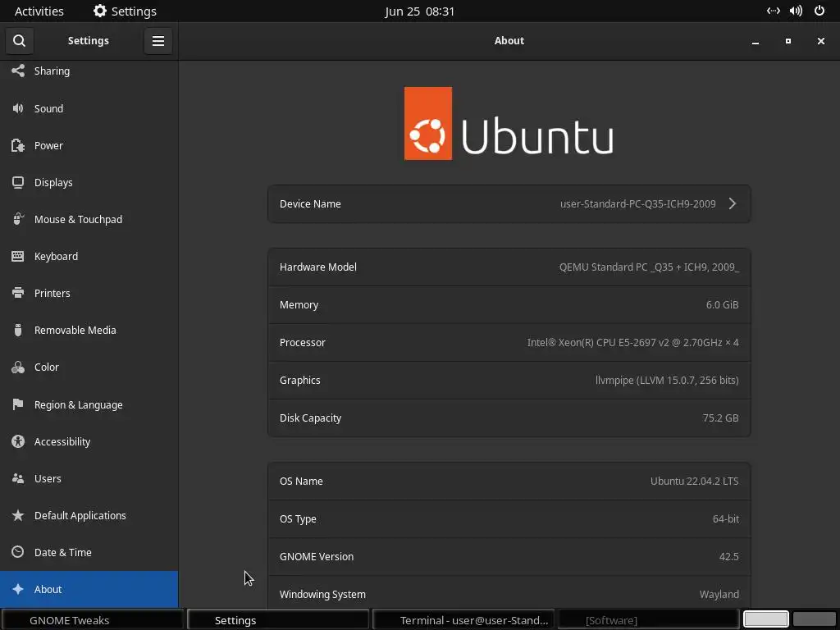Switch to GNOME Tweaks window in taskbar
This screenshot has height=630, width=840.
coord(93,620)
